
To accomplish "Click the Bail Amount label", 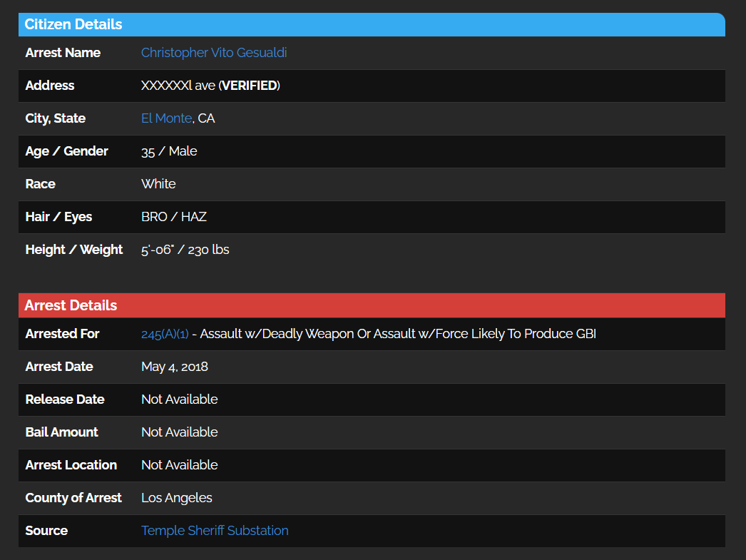I will (61, 432).
